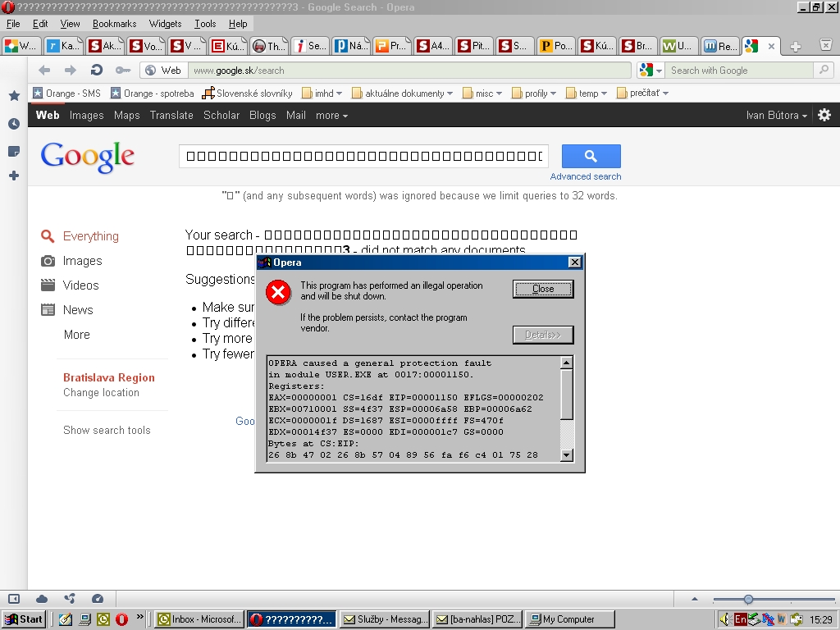840x630 pixels.
Task: Open the Ivan Bútora account dropdown
Action: coord(777,115)
